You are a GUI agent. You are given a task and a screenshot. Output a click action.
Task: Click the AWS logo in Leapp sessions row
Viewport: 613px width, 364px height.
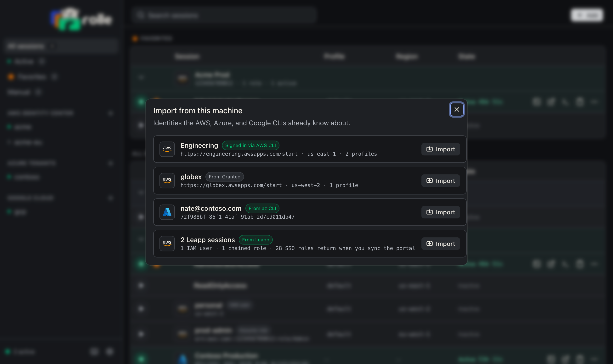(167, 244)
